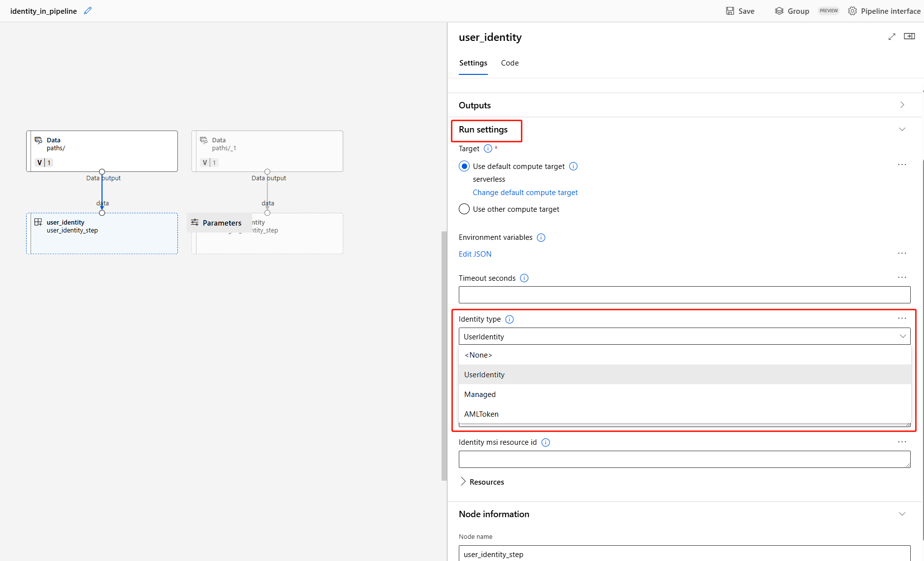Expand the Outputs section
Image resolution: width=924 pixels, height=561 pixels.
902,105
